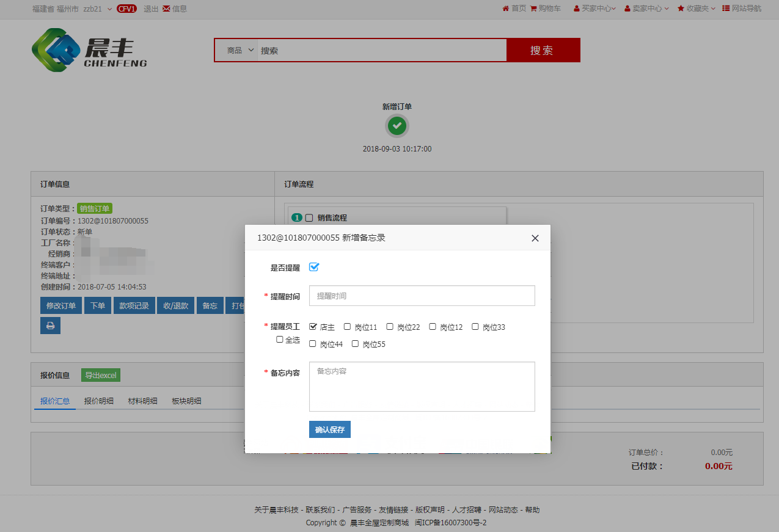Switch to the 材料明细 tab
Screen dimensions: 779x532
pos(142,401)
